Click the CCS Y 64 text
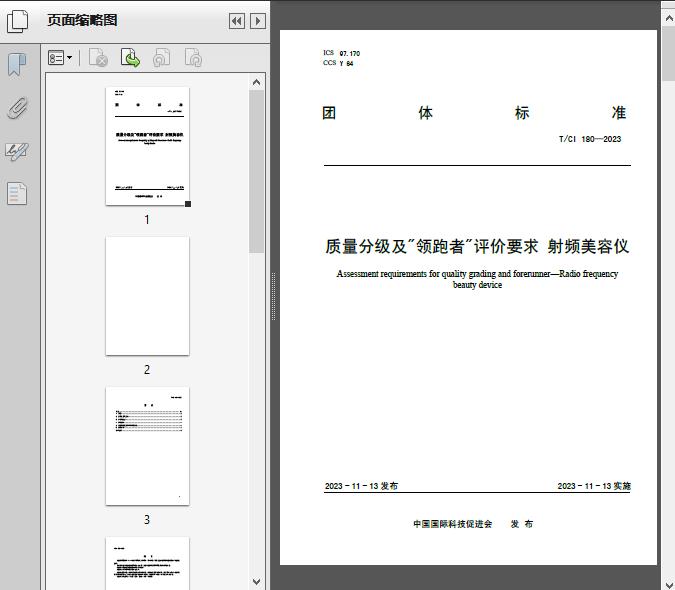675x590 pixels. coord(338,63)
